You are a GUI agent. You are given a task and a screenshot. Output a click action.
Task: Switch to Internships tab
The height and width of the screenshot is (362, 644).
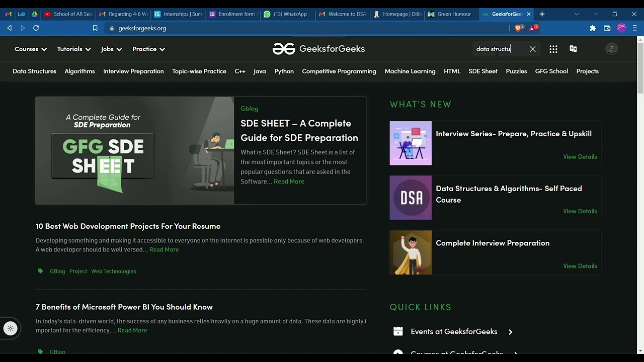pyautogui.click(x=178, y=14)
